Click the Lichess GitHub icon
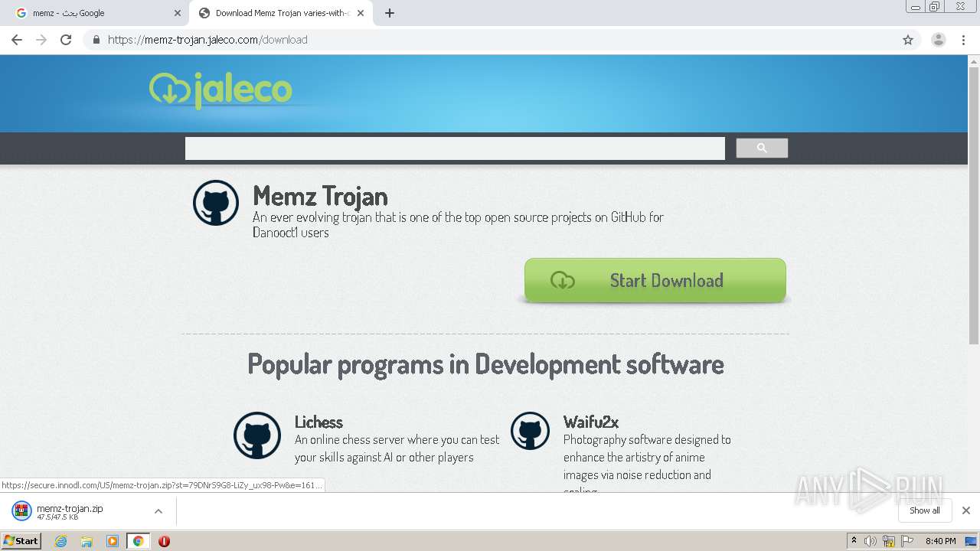 coord(257,435)
